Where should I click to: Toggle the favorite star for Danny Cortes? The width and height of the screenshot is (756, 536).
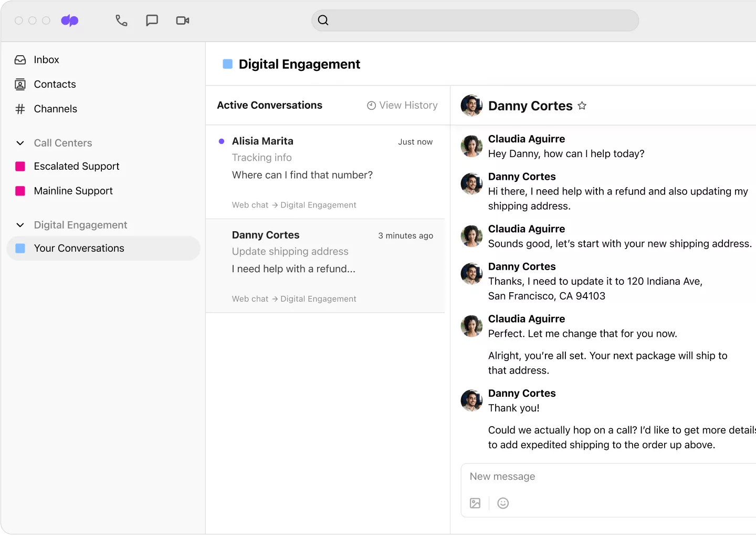[582, 106]
